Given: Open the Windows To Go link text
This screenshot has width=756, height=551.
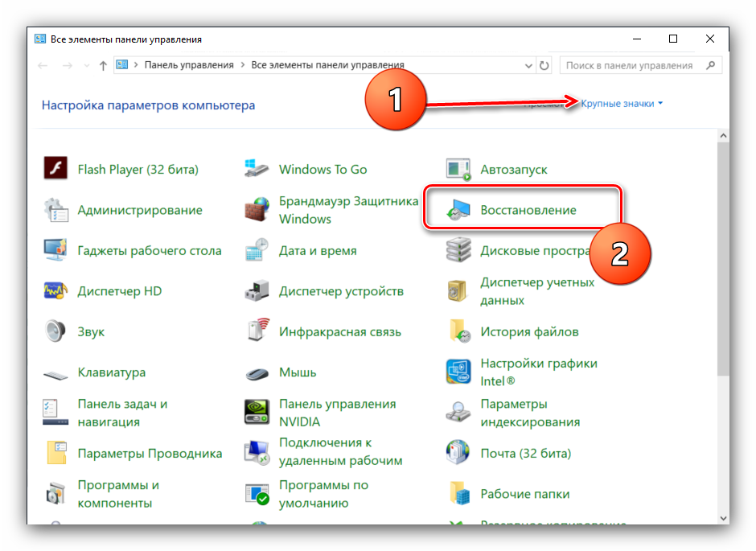Looking at the screenshot, I should 323,170.
